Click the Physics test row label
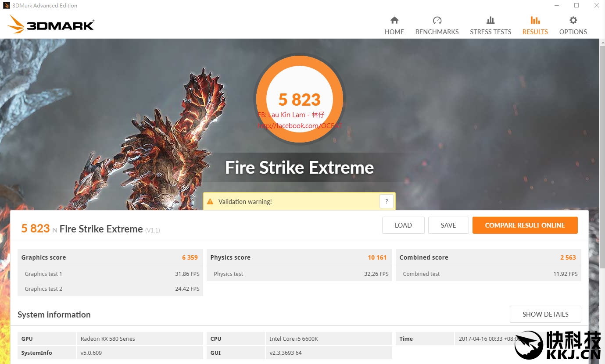 tap(229, 274)
